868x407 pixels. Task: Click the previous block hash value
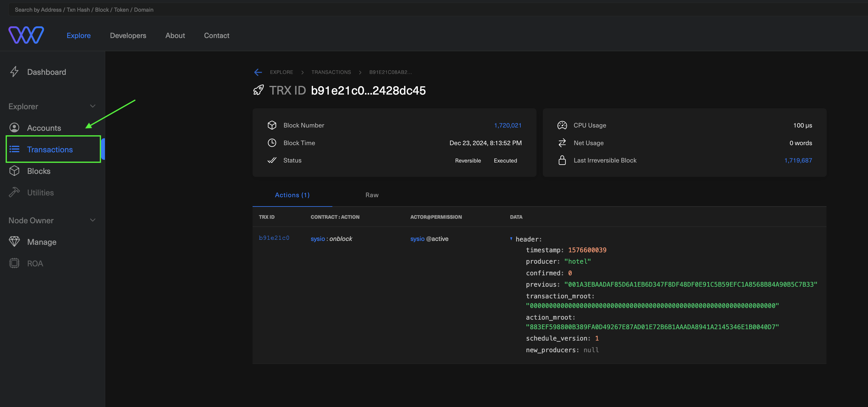pos(691,285)
